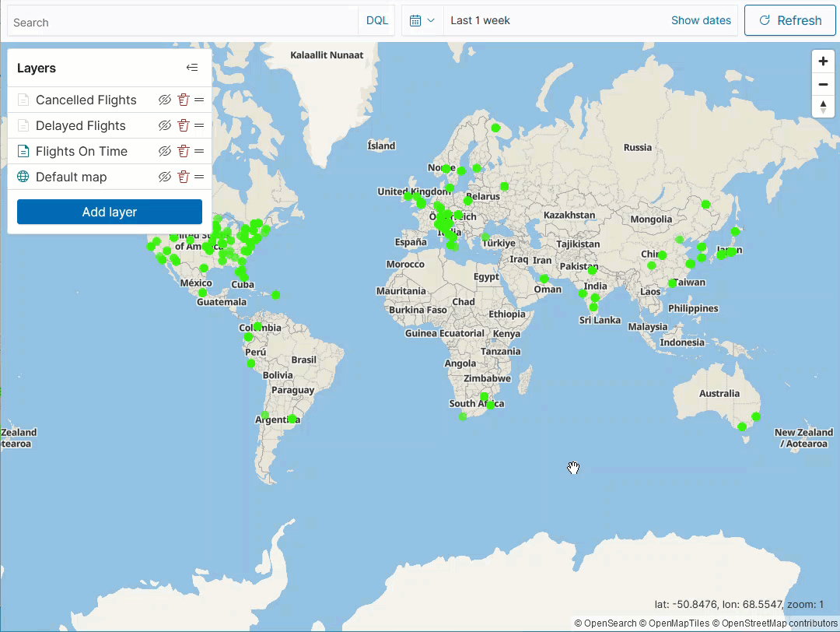The height and width of the screenshot is (632, 840).
Task: Grab Cancelled Flights reorder handle
Action: coord(199,100)
